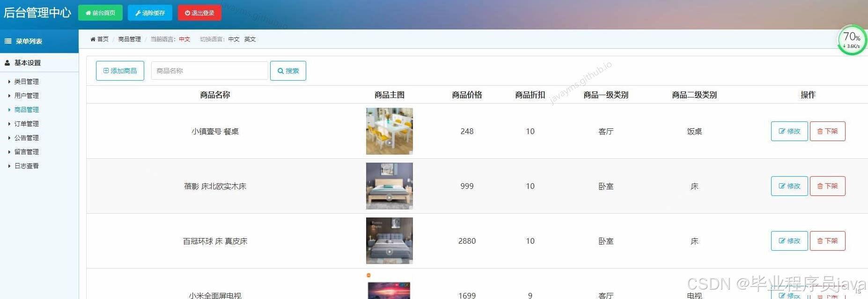The height and width of the screenshot is (299, 868).
Task: Click the 菜单列表 header
Action: click(39, 41)
